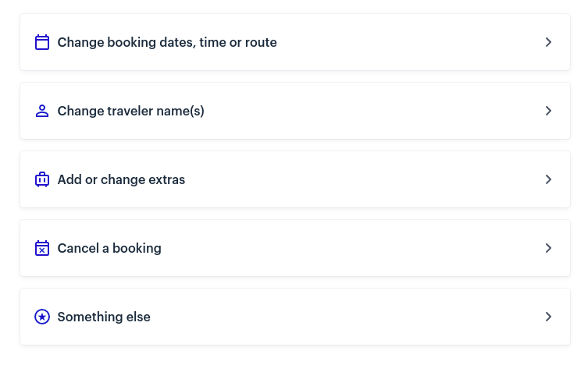Choose the "Change traveler name(s)" label
588x365 pixels.
[131, 111]
